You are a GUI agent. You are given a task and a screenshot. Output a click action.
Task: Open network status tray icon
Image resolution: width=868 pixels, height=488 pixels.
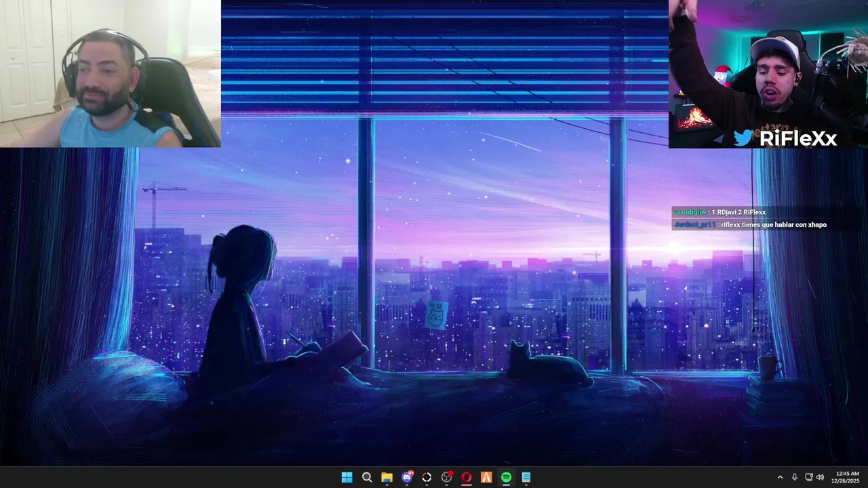[808, 477]
